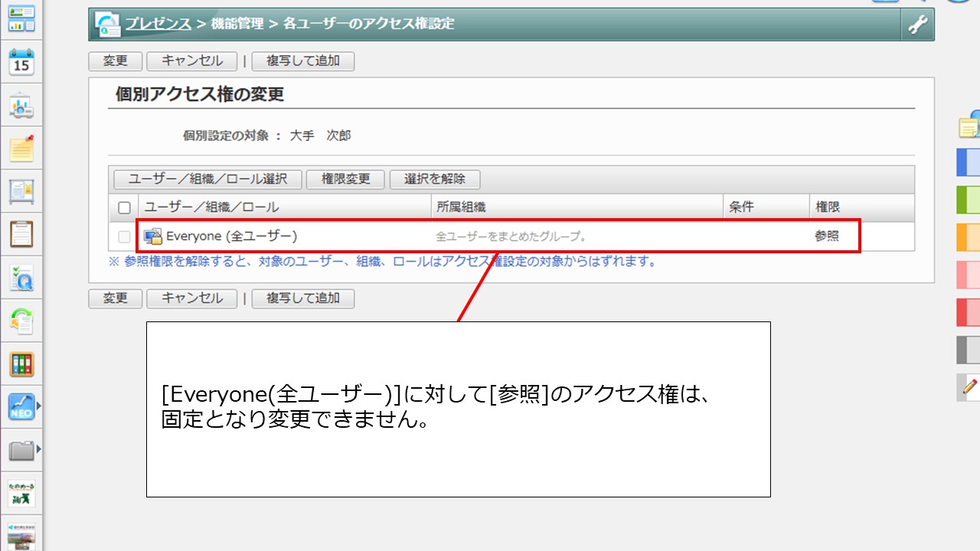Open the yellow sticky note icon in sidebar
Image resolution: width=980 pixels, height=551 pixels.
click(x=21, y=148)
